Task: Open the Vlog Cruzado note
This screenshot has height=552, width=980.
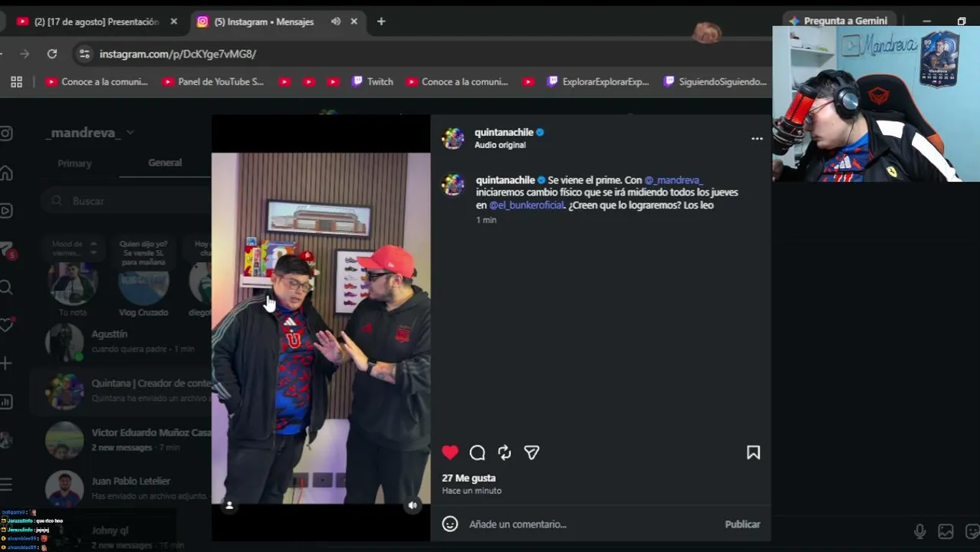Action: click(x=143, y=285)
